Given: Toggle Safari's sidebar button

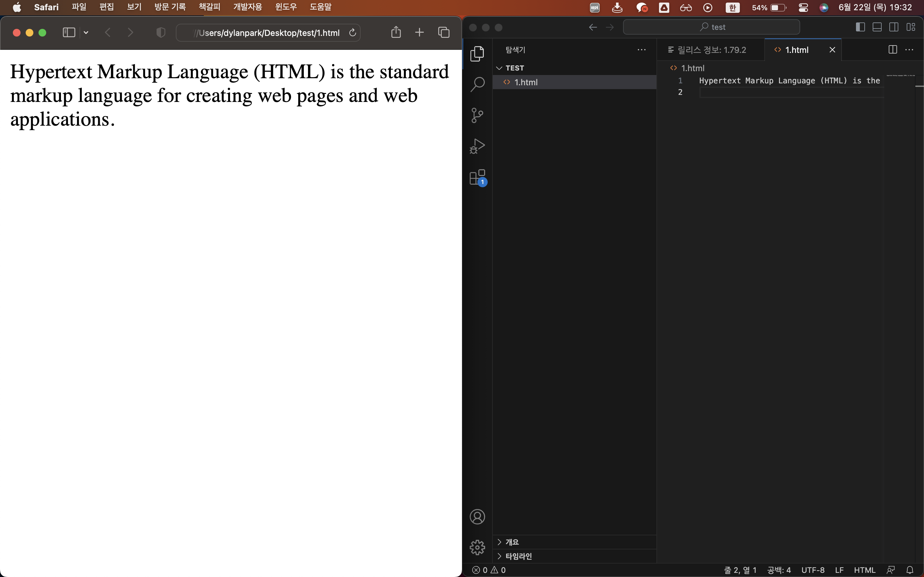Looking at the screenshot, I should pyautogui.click(x=69, y=32).
